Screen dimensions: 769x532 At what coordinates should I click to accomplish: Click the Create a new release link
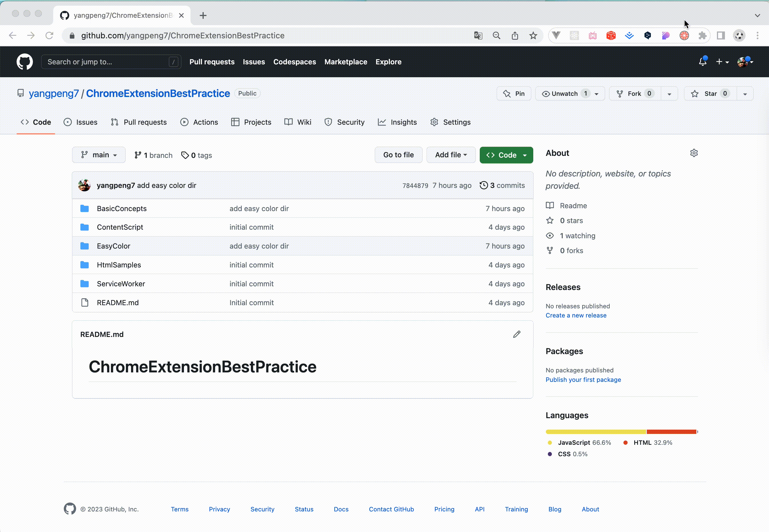point(576,315)
